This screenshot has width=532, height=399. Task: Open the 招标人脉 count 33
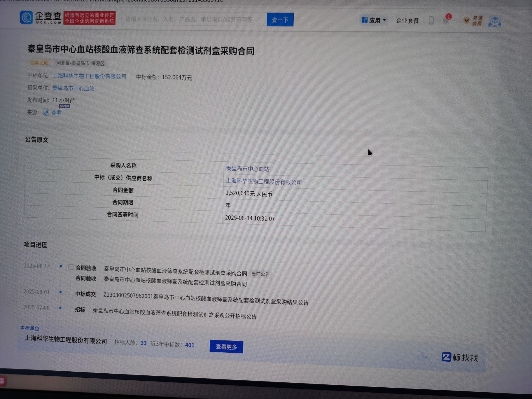[143, 343]
